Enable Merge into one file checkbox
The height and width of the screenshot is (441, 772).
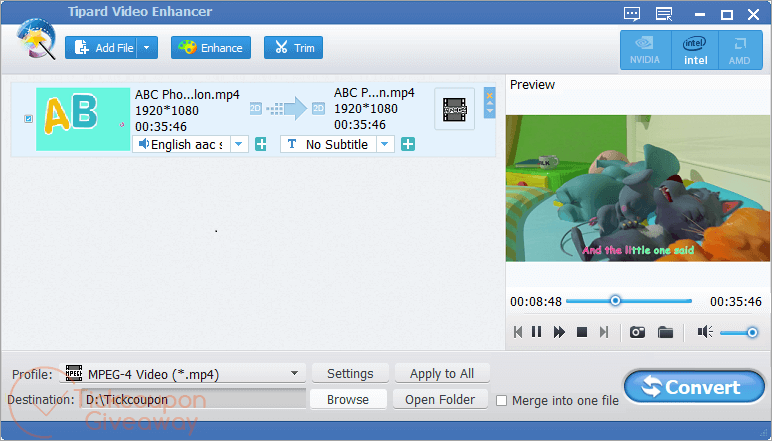click(x=501, y=401)
